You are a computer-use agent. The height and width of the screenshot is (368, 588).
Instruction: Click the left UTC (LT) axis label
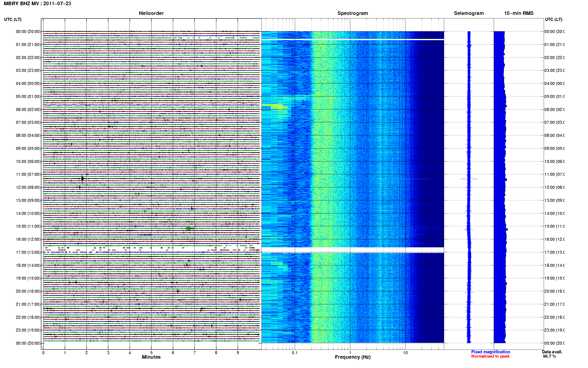(13, 19)
